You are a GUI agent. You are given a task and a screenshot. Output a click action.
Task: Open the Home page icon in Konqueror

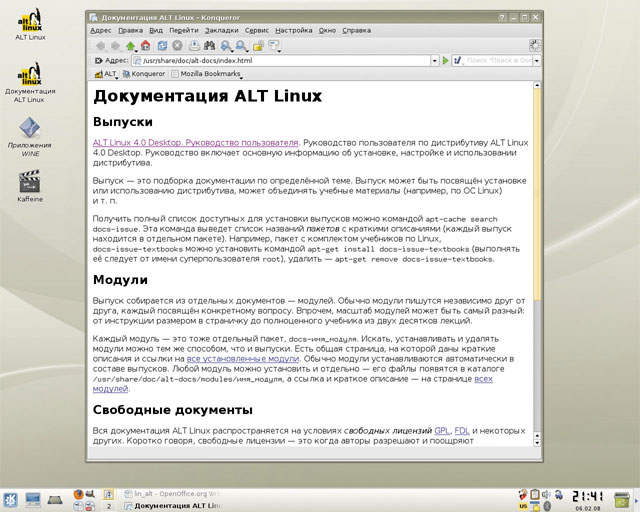click(x=146, y=46)
